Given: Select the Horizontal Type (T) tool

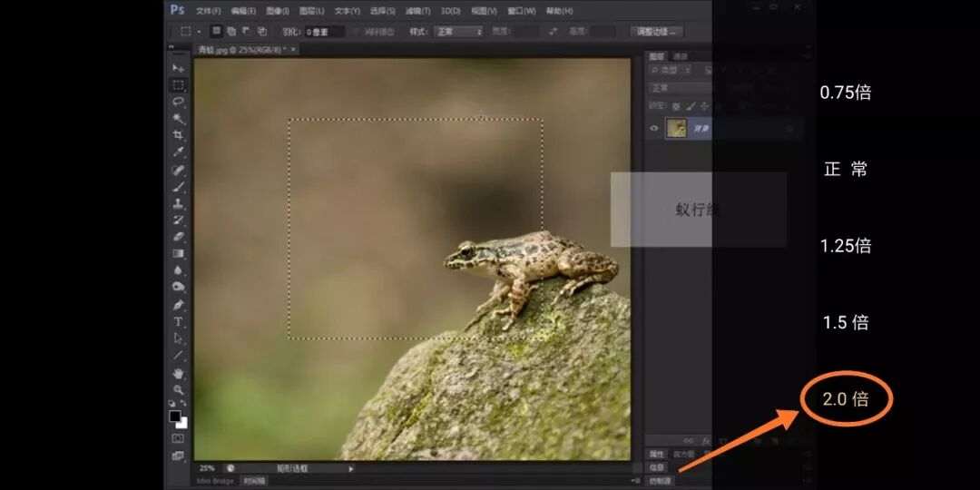Looking at the screenshot, I should [178, 321].
